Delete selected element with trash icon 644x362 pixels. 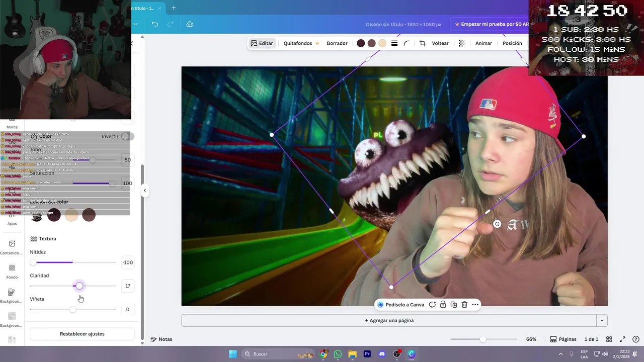(x=464, y=305)
